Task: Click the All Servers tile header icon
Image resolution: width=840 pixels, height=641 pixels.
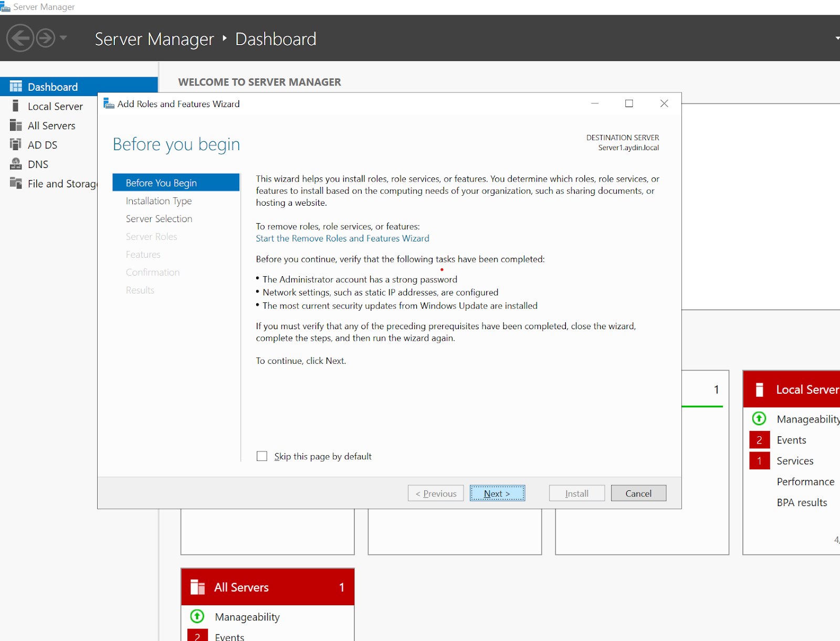Action: (197, 587)
